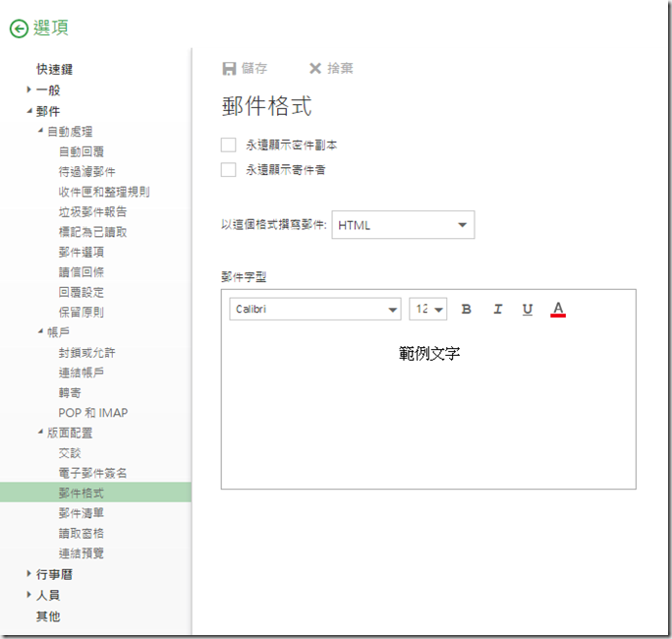Enable 永遠顯示密件副本 checkbox
The image size is (672, 639).
coord(229,145)
